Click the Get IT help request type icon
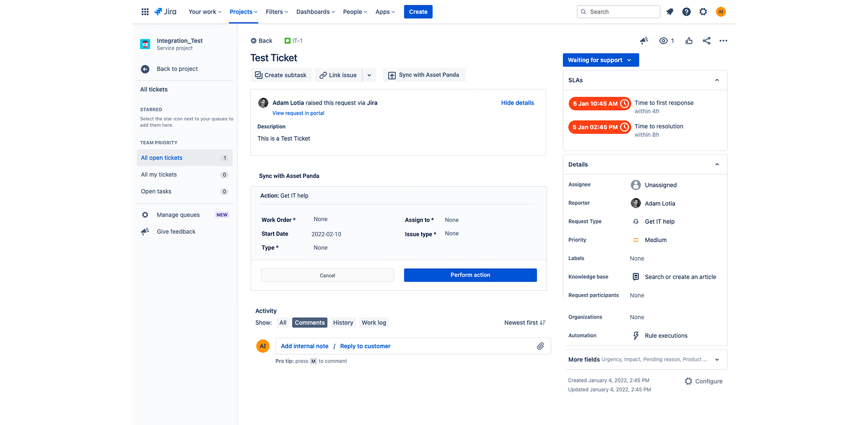 636,221
